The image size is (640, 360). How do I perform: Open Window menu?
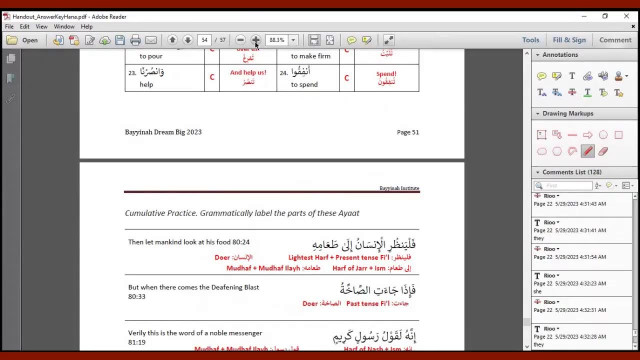tap(64, 27)
